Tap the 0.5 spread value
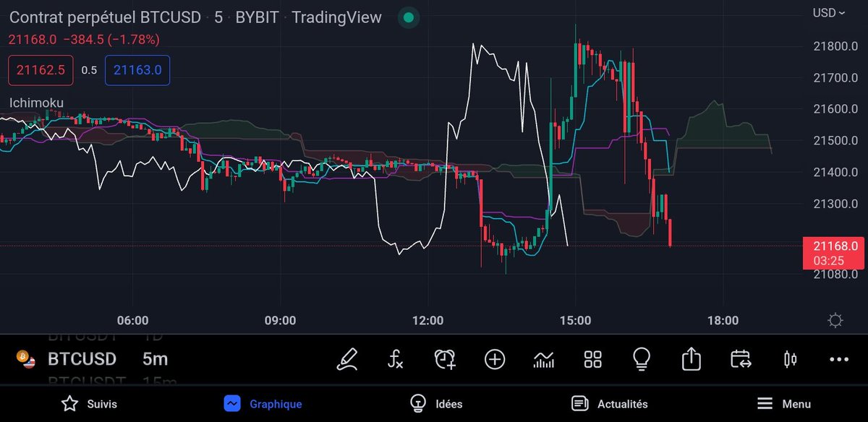The image size is (868, 422). point(89,70)
